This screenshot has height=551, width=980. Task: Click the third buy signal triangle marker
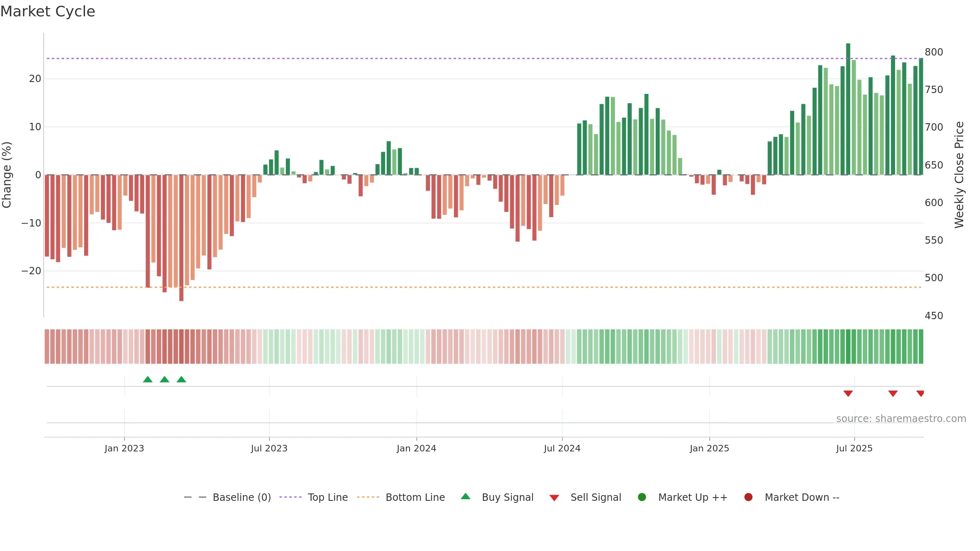(181, 380)
